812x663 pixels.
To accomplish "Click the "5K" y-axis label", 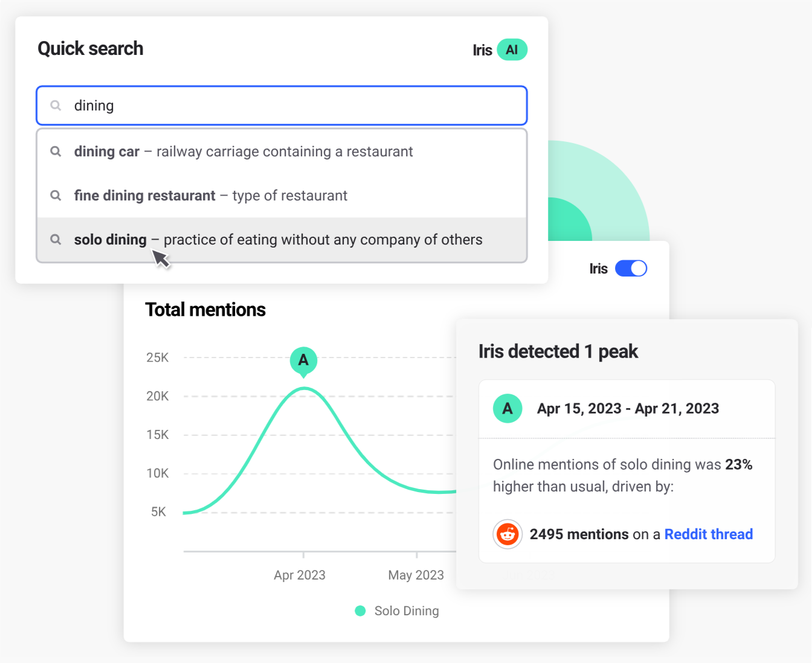I will (158, 512).
